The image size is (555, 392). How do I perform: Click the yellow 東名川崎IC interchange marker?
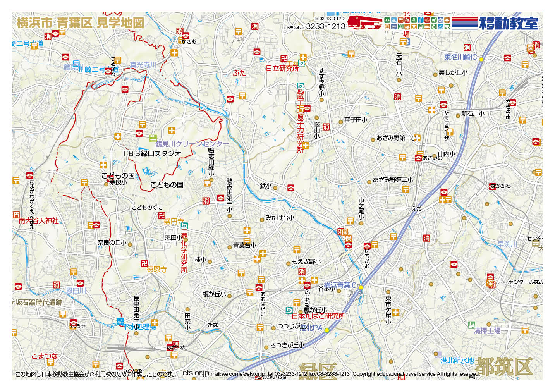coord(481,59)
